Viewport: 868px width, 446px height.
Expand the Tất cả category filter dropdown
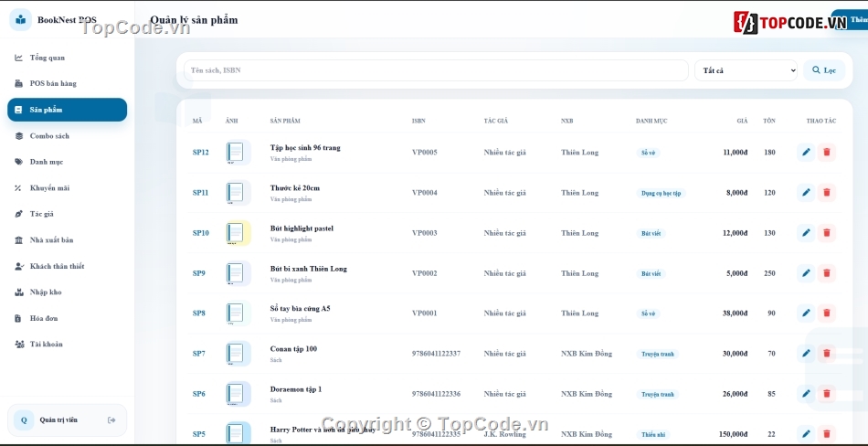(746, 70)
